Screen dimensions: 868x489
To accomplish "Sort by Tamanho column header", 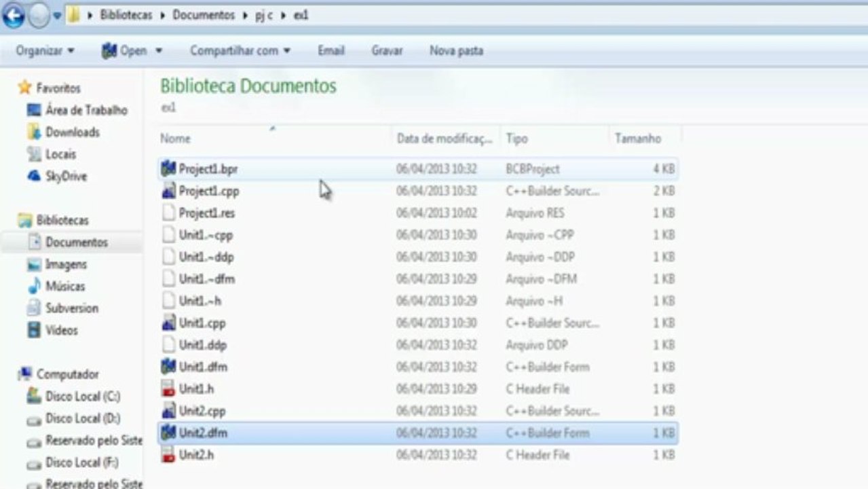I will tap(638, 139).
